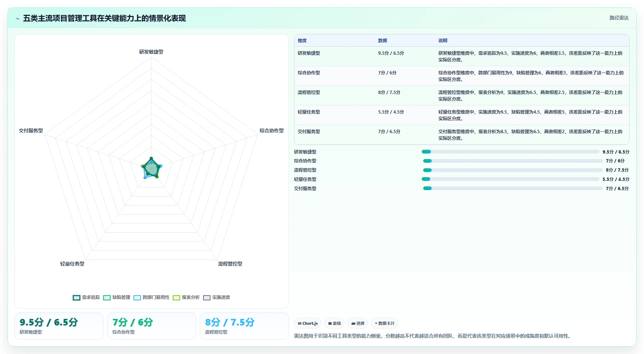Screen dimensions: 644x354
Task: Click the 路径雷达 label in header
Action: [x=619, y=18]
